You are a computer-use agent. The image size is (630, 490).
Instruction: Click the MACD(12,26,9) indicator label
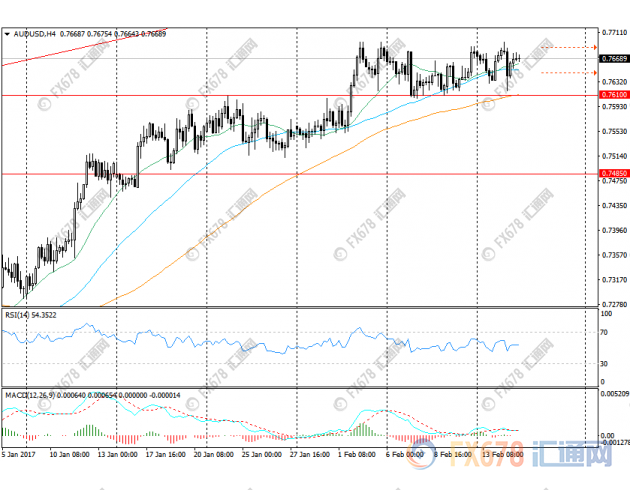pos(25,395)
